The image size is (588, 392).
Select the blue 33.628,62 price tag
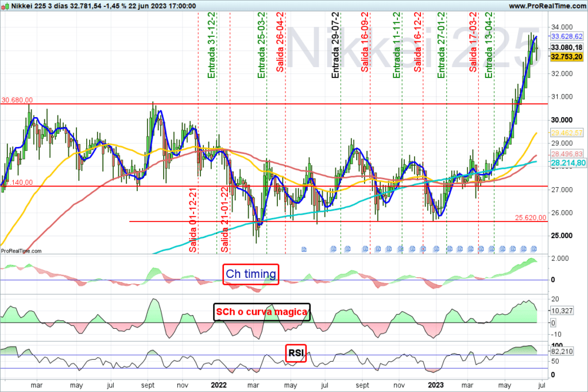click(567, 36)
